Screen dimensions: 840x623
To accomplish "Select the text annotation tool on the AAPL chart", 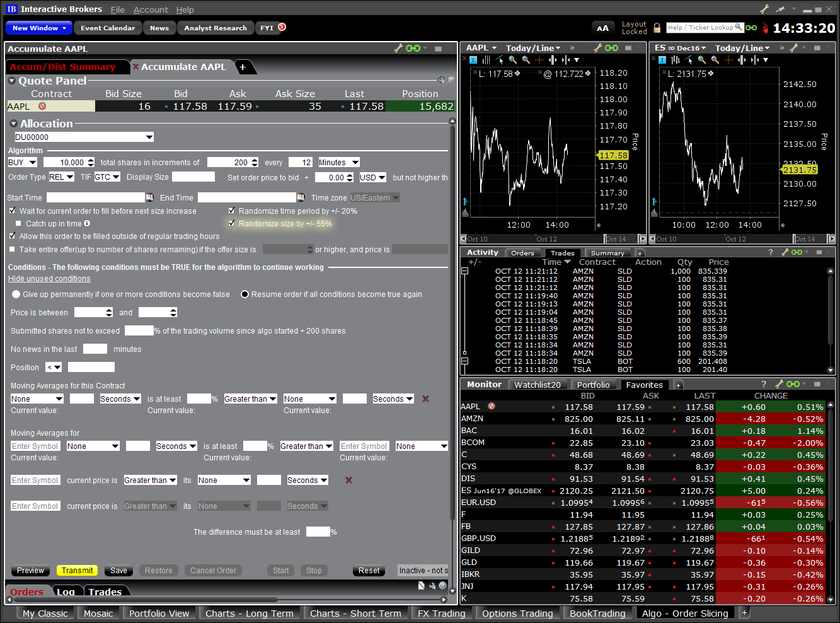I will (473, 59).
